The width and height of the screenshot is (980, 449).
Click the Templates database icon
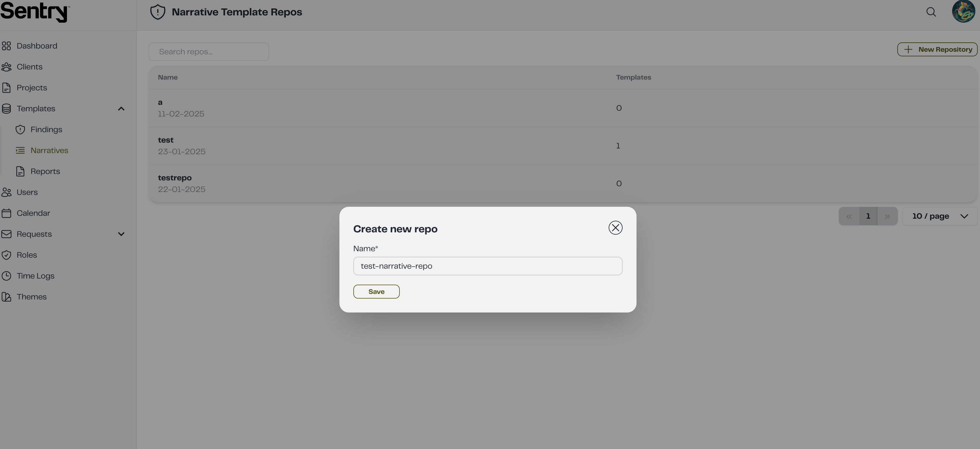pos(6,109)
